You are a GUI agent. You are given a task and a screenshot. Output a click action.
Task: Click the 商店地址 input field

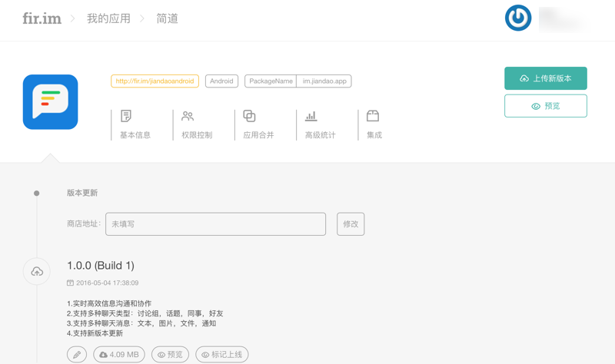(215, 224)
